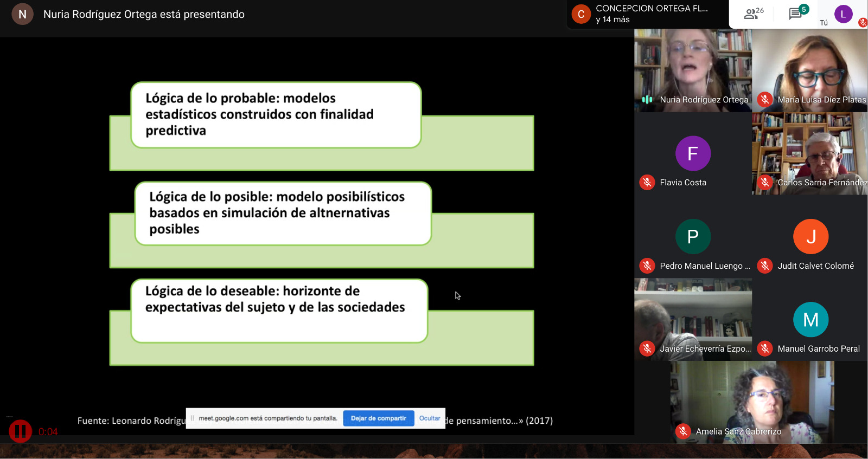Click Nuria Rodríguez Ortega's video tile
The height and width of the screenshot is (459, 868).
[x=693, y=65]
